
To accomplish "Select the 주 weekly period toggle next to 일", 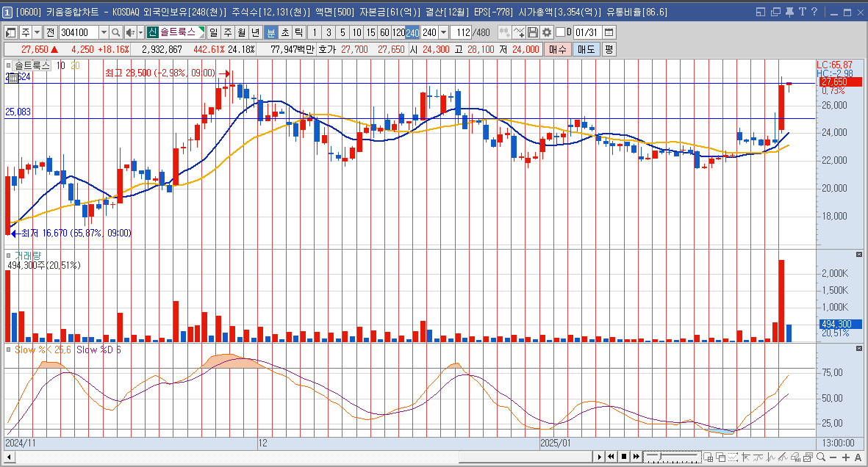I will pyautogui.click(x=228, y=32).
